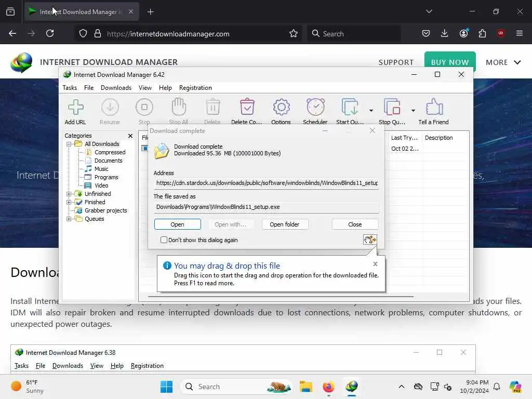The width and height of the screenshot is (532, 399).
Task: Open the Tasks menu in IDM 6.42
Action: click(70, 87)
